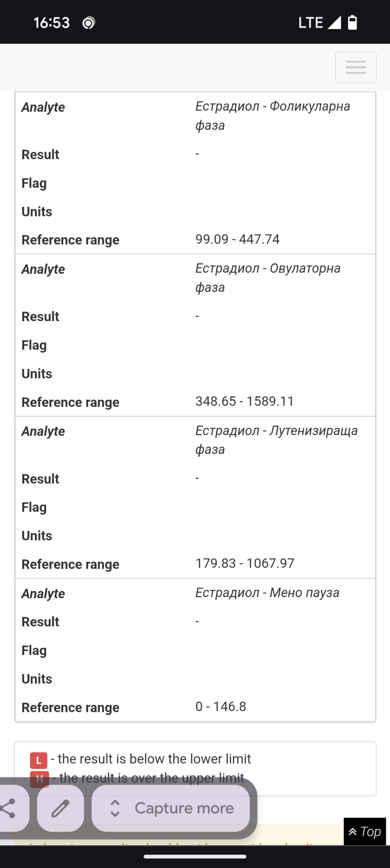The height and width of the screenshot is (868, 390).
Task: Select the Естрадиол - Мено пауза analyte name
Action: tap(267, 593)
